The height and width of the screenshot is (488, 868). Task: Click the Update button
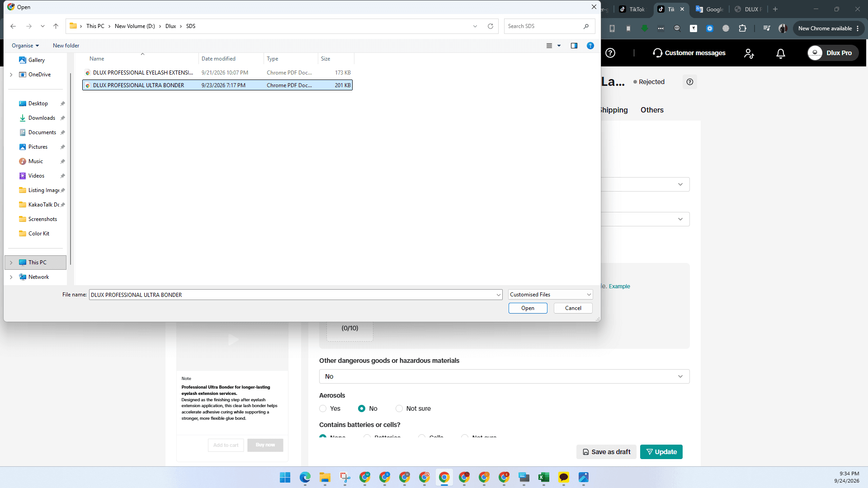pos(661,452)
